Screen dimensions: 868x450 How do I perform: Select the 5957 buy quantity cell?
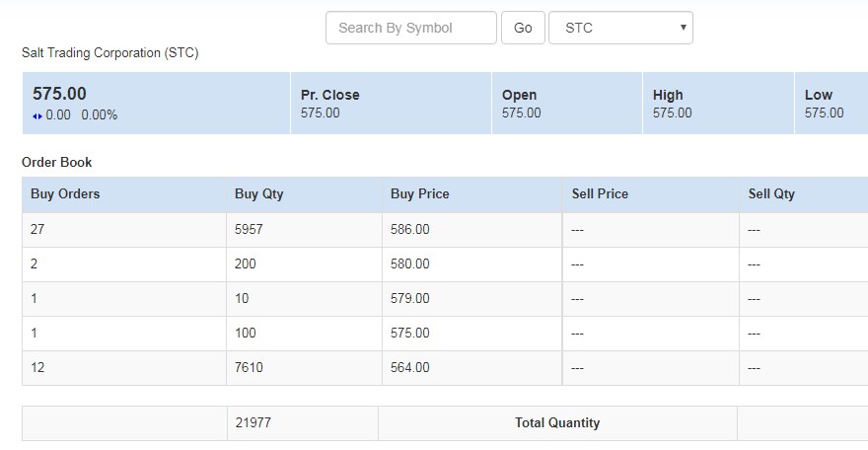coord(250,230)
